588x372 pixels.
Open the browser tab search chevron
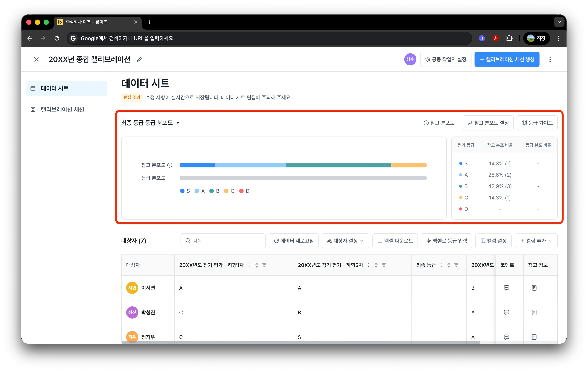click(x=559, y=22)
